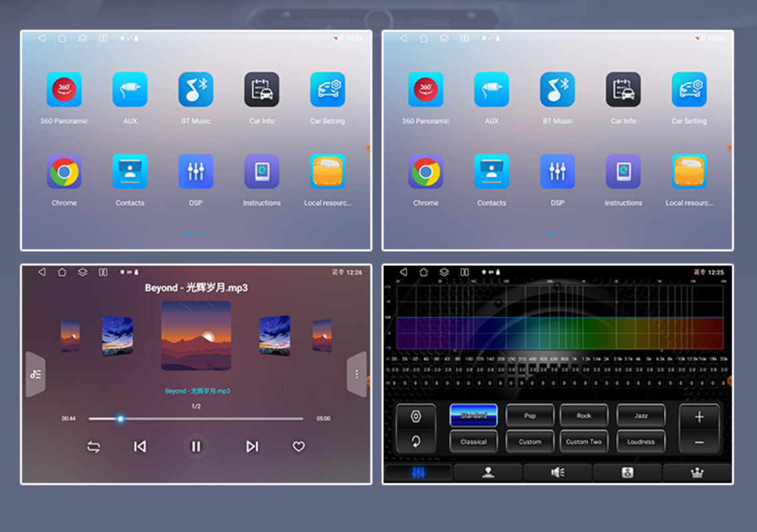The height and width of the screenshot is (532, 757).
Task: Expand the three-dot options panel in music player
Action: (x=357, y=374)
